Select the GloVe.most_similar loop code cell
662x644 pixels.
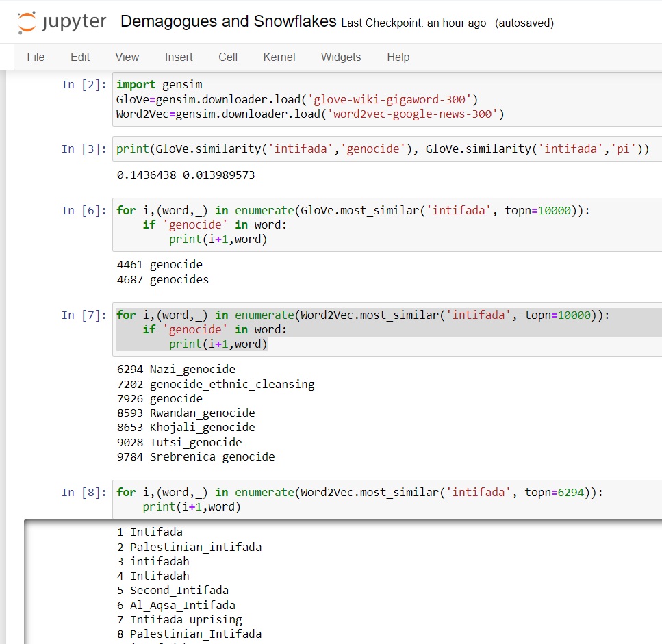point(383,225)
